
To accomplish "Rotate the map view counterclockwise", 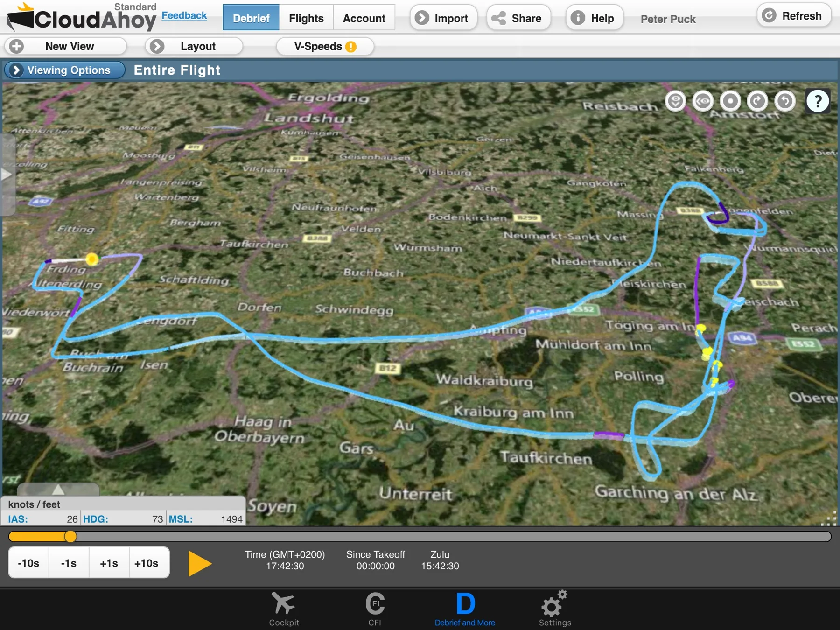I will (x=785, y=101).
